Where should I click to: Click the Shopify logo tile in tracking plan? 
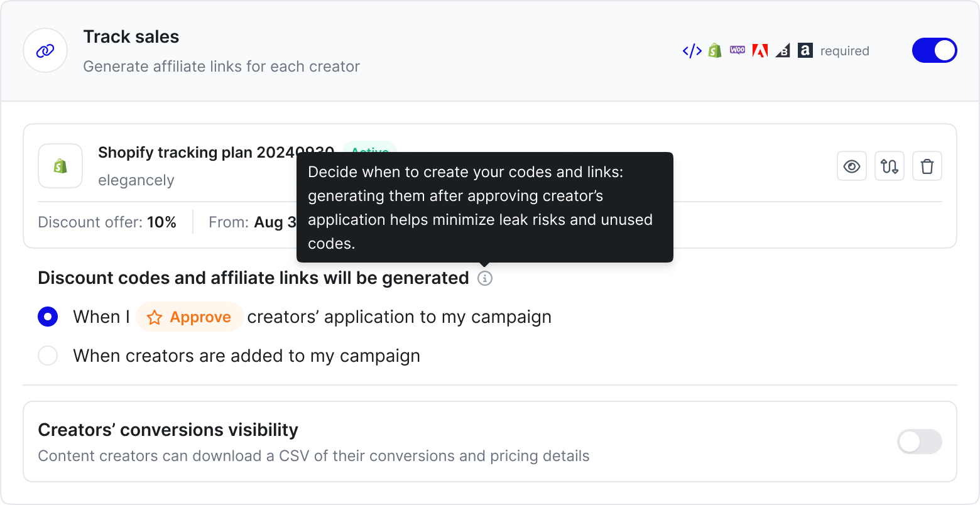click(60, 166)
